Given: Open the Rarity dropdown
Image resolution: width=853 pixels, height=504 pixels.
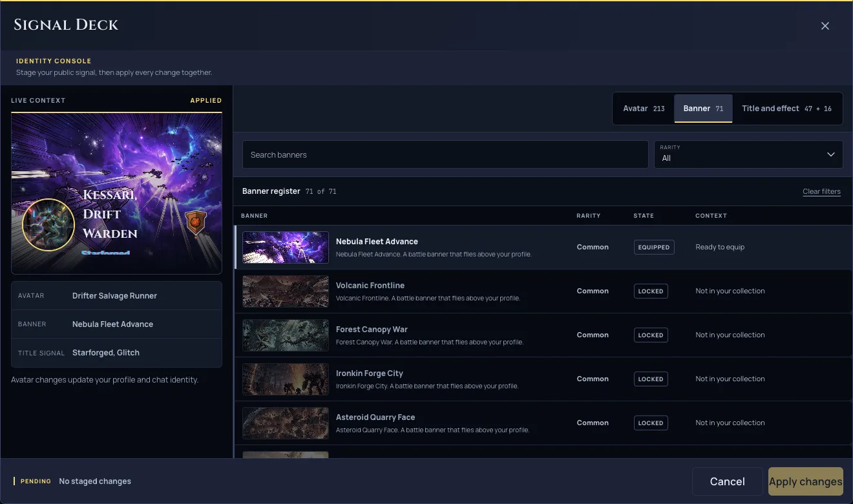Looking at the screenshot, I should coord(748,154).
